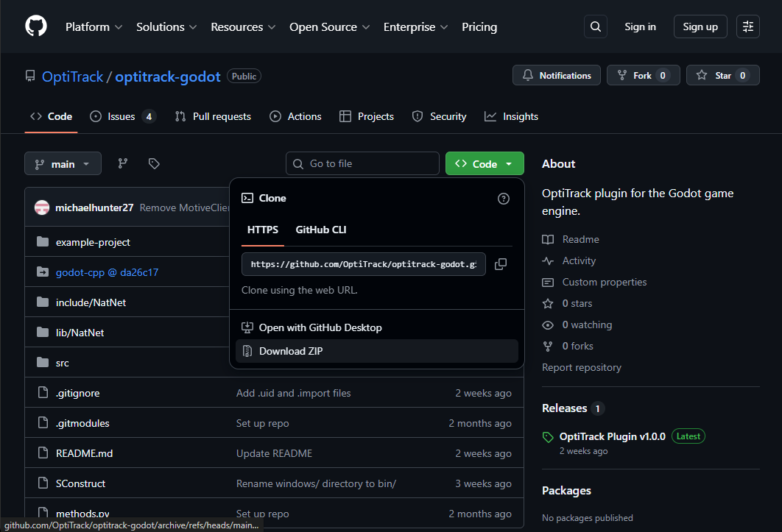This screenshot has width=782, height=532.
Task: Open the main branch selector dropdown
Action: (63, 163)
